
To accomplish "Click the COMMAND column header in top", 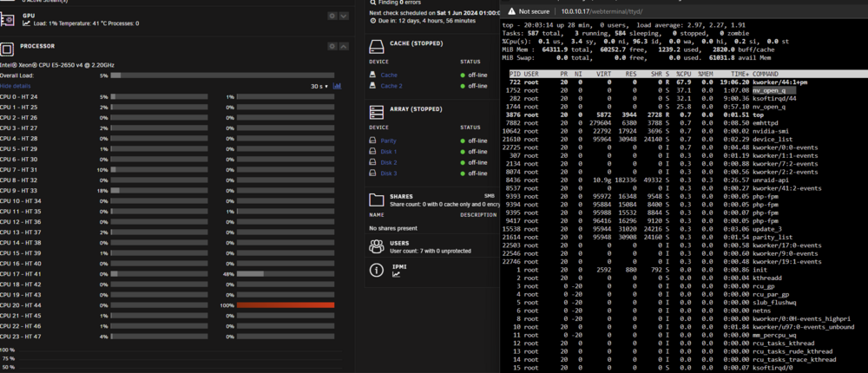I will pyautogui.click(x=766, y=74).
